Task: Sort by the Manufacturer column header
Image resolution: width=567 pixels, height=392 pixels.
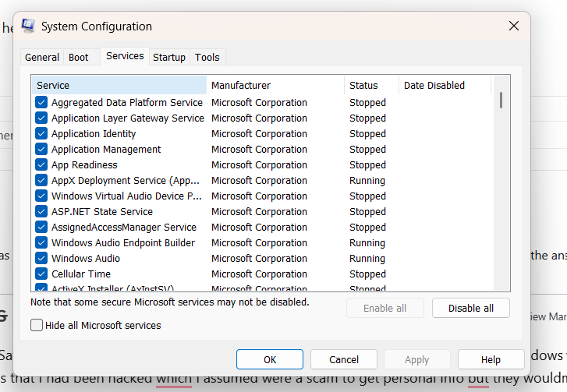Action: pos(275,85)
